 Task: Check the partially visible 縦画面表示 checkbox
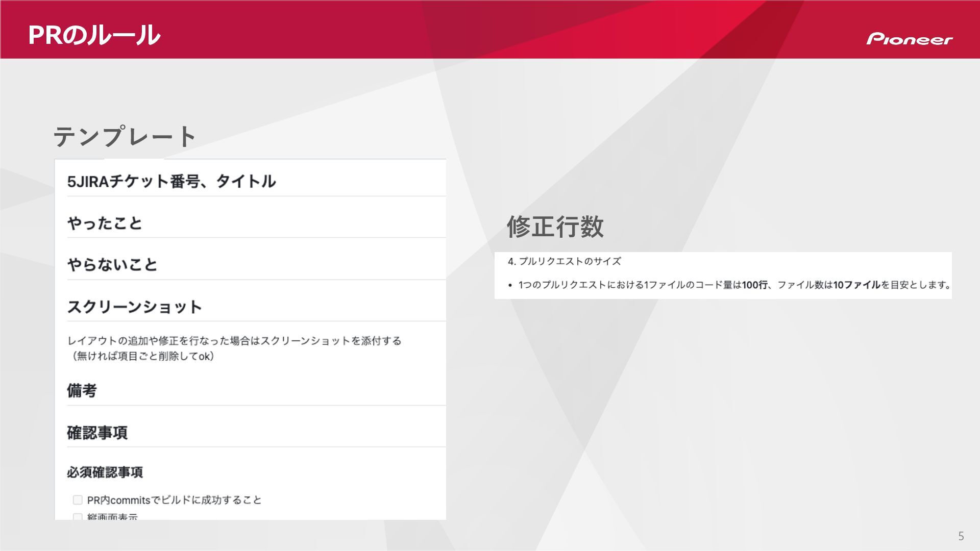click(78, 516)
